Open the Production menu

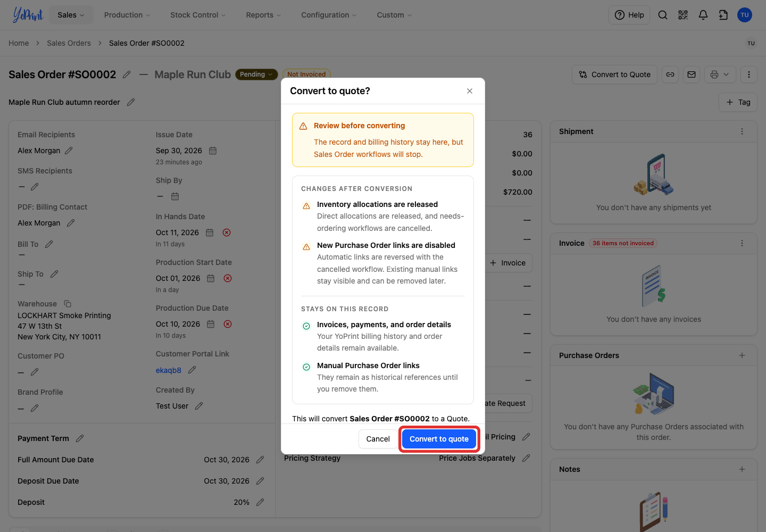[127, 15]
